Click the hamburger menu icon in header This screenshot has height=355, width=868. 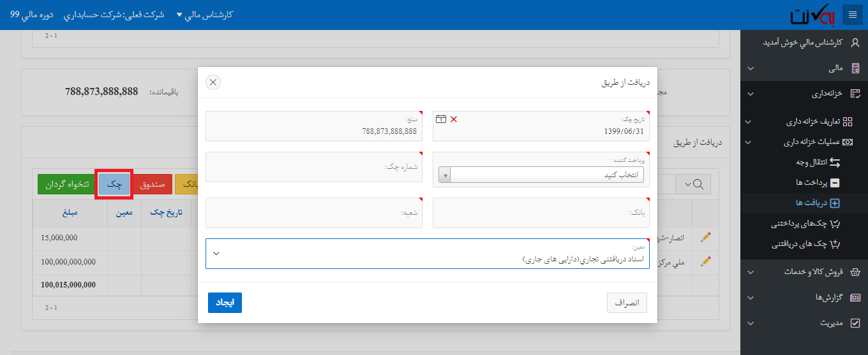click(x=853, y=15)
